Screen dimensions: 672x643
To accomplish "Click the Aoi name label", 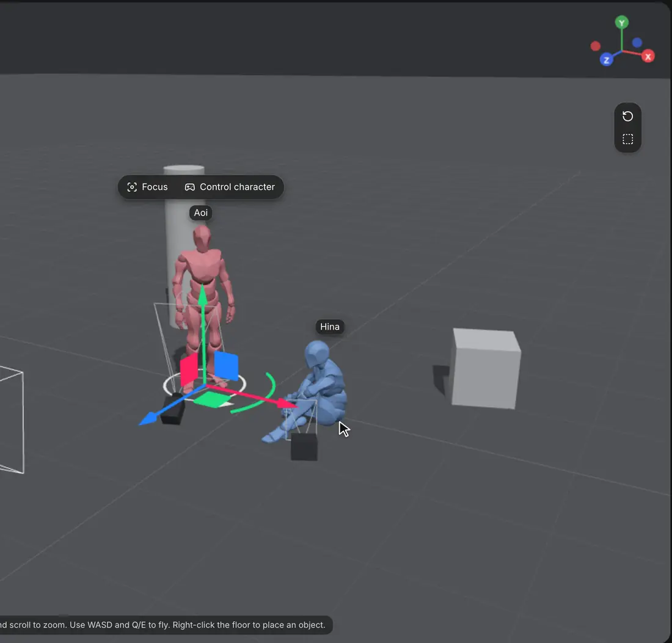I will click(200, 213).
